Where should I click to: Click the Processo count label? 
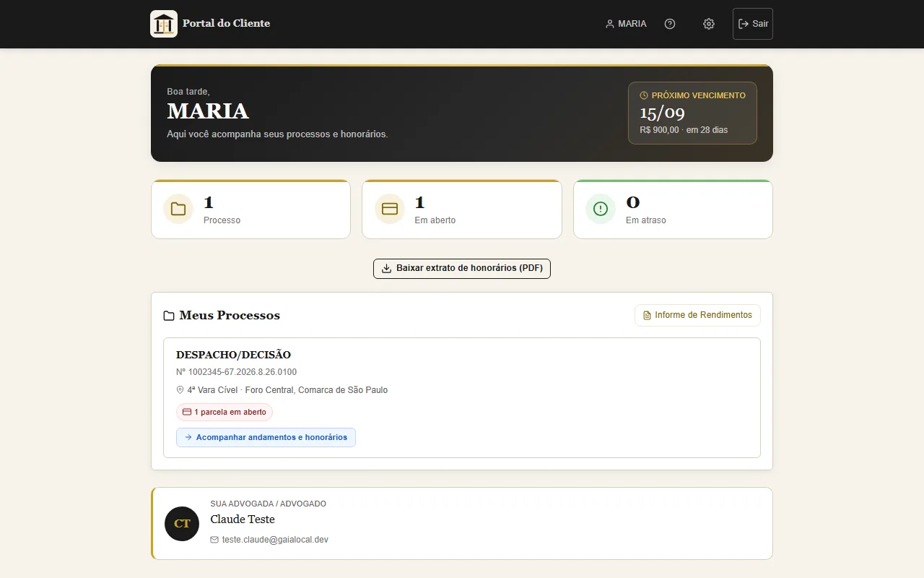point(222,220)
